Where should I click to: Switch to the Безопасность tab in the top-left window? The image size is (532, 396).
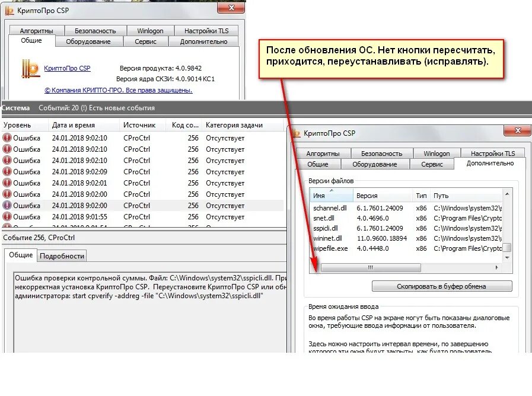(x=95, y=31)
